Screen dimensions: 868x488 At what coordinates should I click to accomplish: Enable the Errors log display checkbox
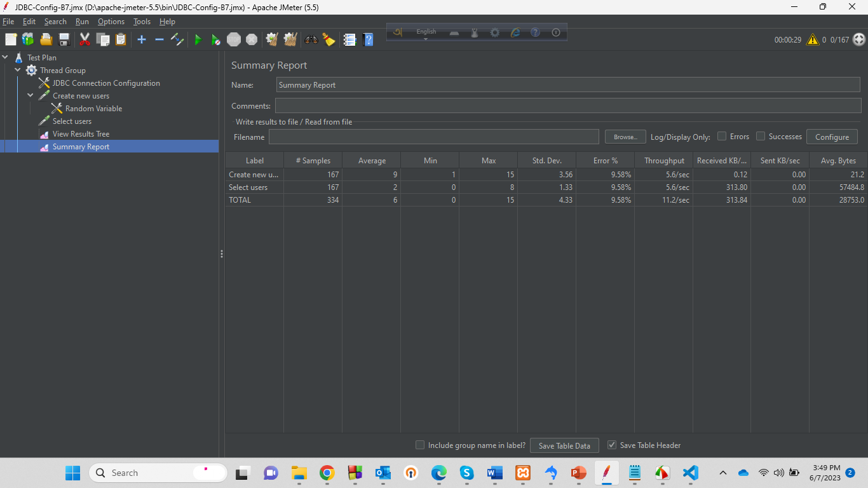(722, 136)
